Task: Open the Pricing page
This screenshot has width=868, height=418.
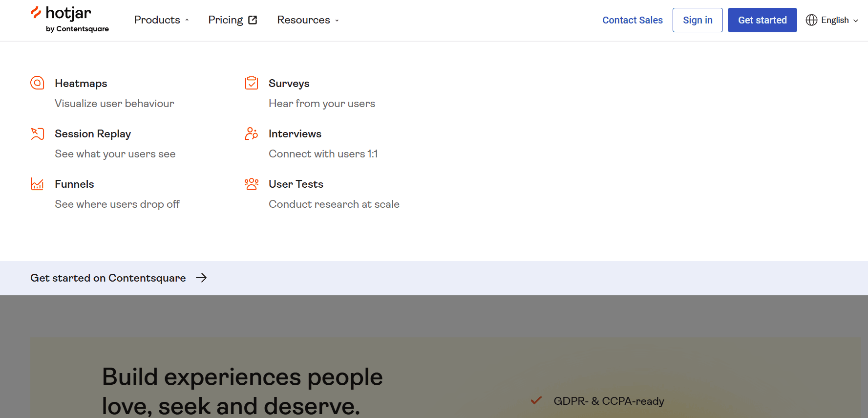Action: [x=233, y=20]
